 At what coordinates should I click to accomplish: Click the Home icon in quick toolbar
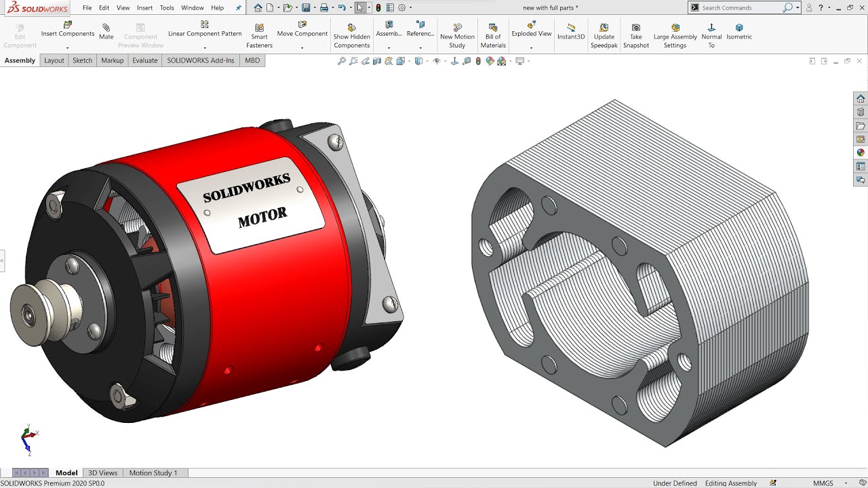pos(258,7)
